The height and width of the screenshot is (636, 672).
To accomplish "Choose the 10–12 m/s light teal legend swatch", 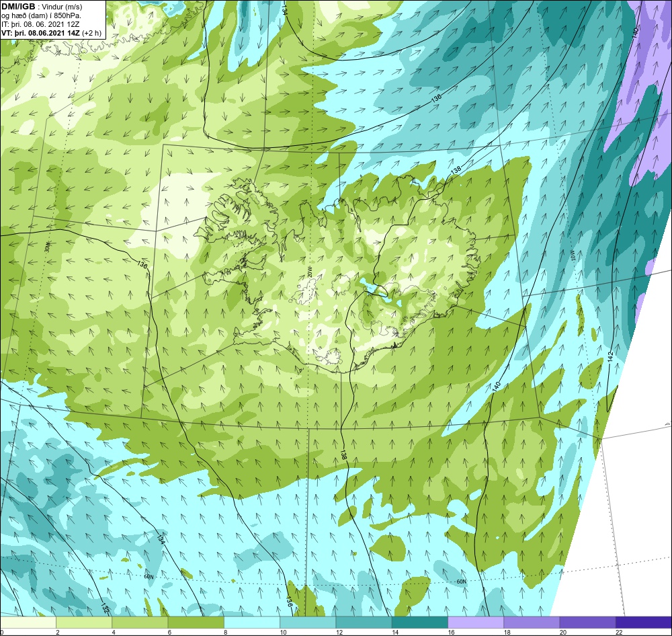I will point(308,622).
